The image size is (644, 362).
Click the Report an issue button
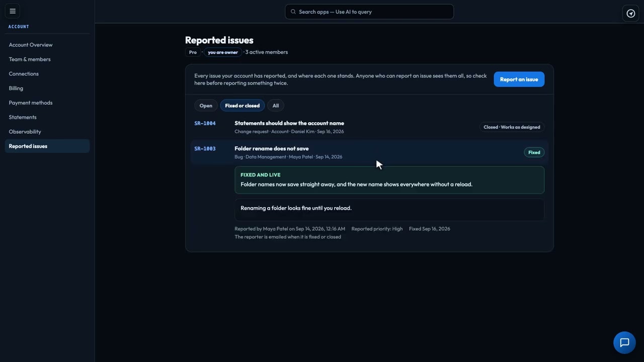pyautogui.click(x=519, y=79)
